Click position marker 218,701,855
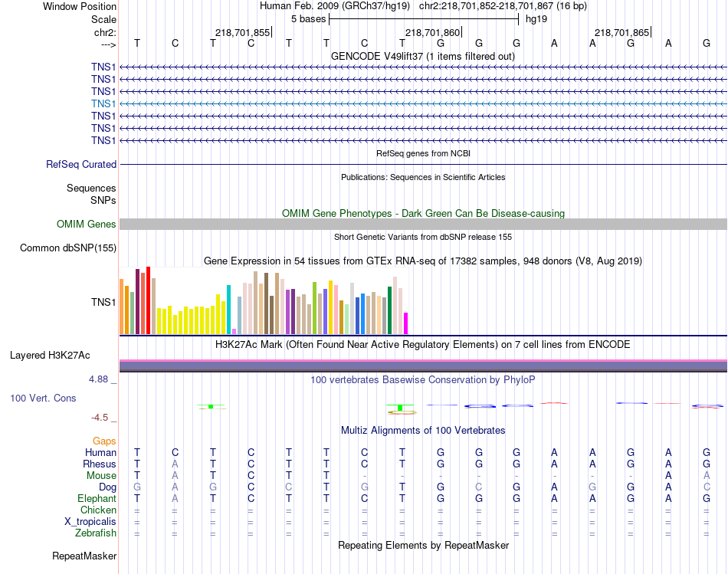 [x=242, y=32]
